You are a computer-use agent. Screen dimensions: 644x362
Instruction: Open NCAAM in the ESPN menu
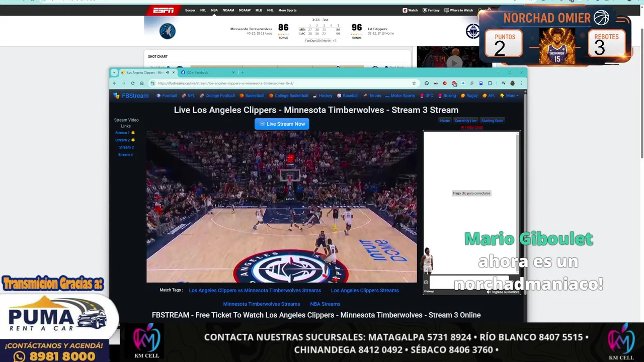(x=228, y=10)
